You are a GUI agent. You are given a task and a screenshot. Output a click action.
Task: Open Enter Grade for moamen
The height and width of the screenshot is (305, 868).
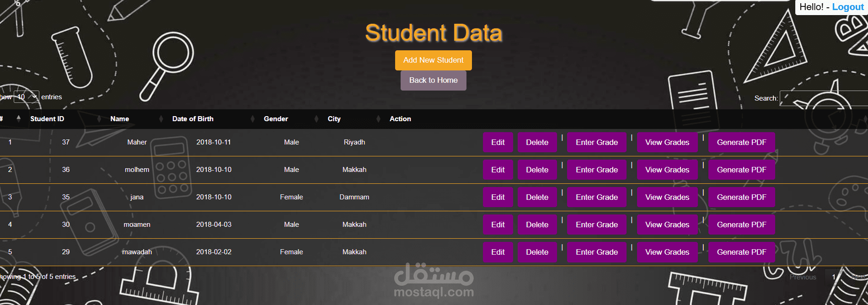pos(596,225)
